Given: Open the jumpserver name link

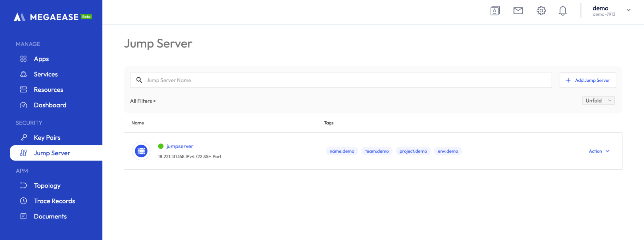Looking at the screenshot, I should point(179,146).
